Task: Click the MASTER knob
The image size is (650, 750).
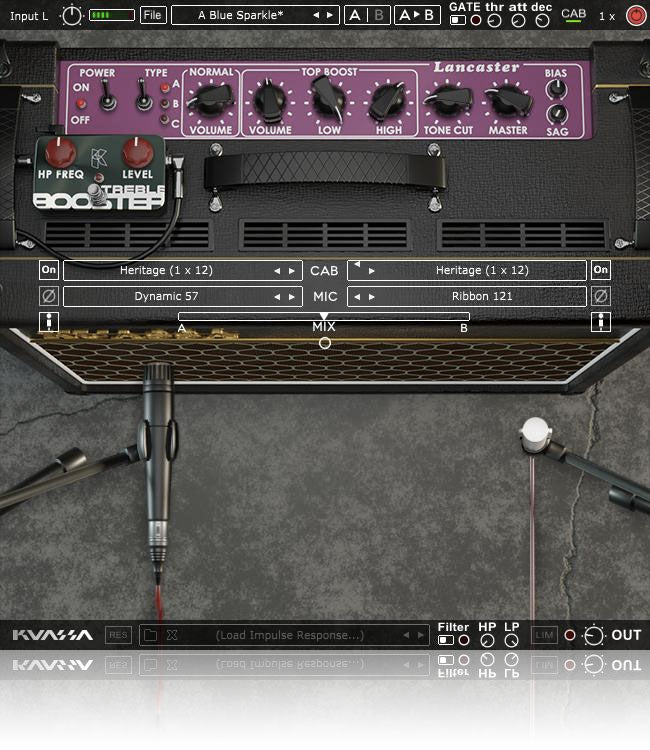Action: point(507,100)
